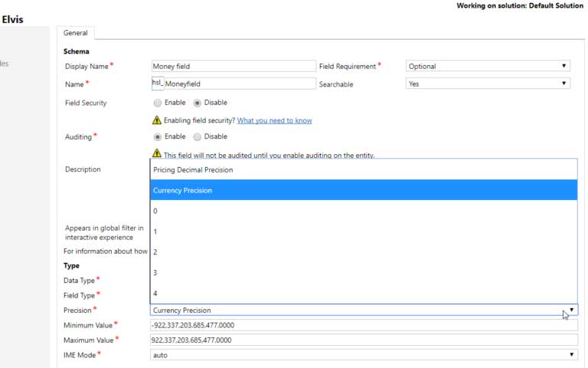Click the field security warning icon
This screenshot has height=368, width=588.
(x=157, y=120)
